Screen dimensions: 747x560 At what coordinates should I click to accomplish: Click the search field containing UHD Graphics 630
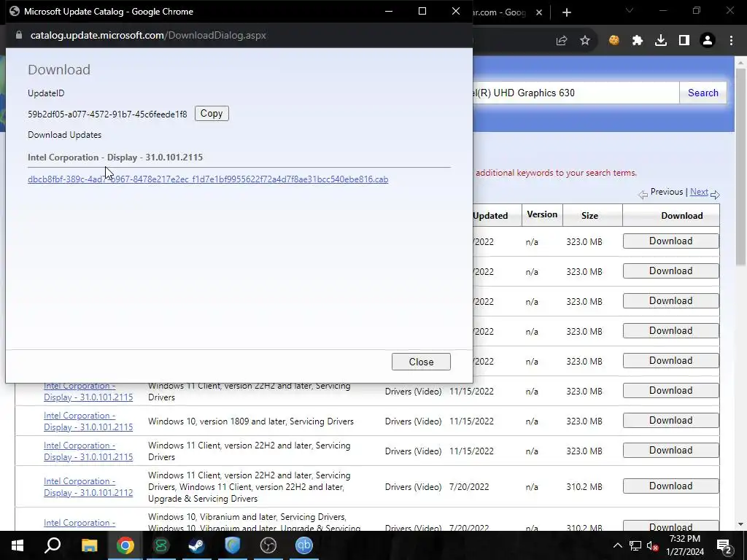pyautogui.click(x=576, y=93)
